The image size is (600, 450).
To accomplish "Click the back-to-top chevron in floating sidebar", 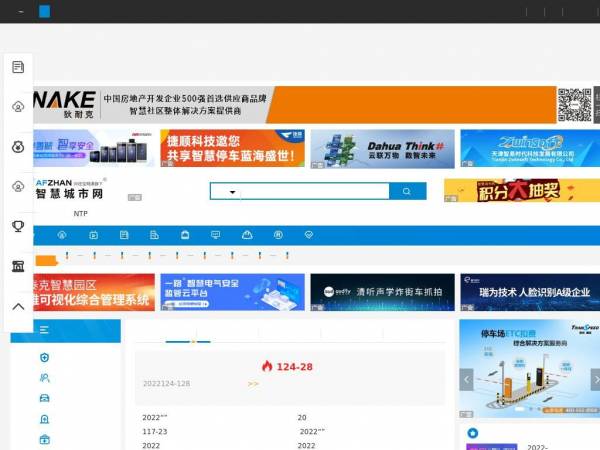I will (18, 307).
